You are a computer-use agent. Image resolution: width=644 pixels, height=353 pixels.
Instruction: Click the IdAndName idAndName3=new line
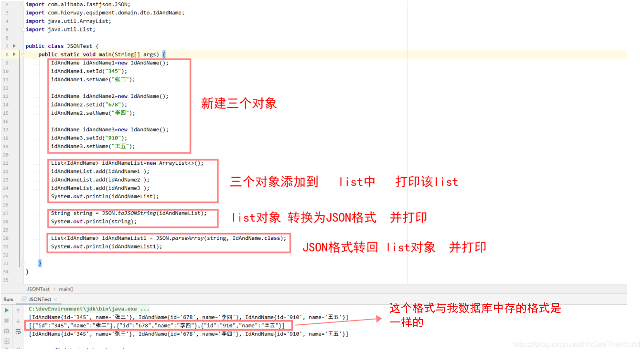coord(110,129)
